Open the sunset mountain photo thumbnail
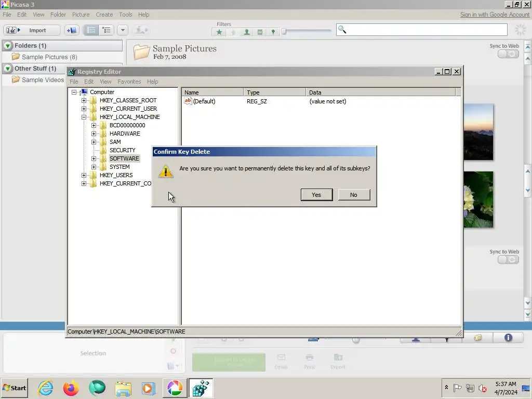 (478, 132)
